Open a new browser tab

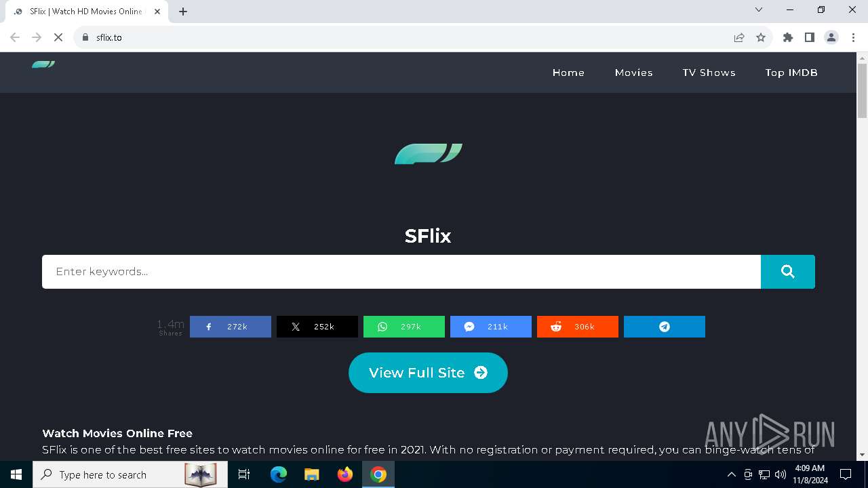(x=183, y=12)
